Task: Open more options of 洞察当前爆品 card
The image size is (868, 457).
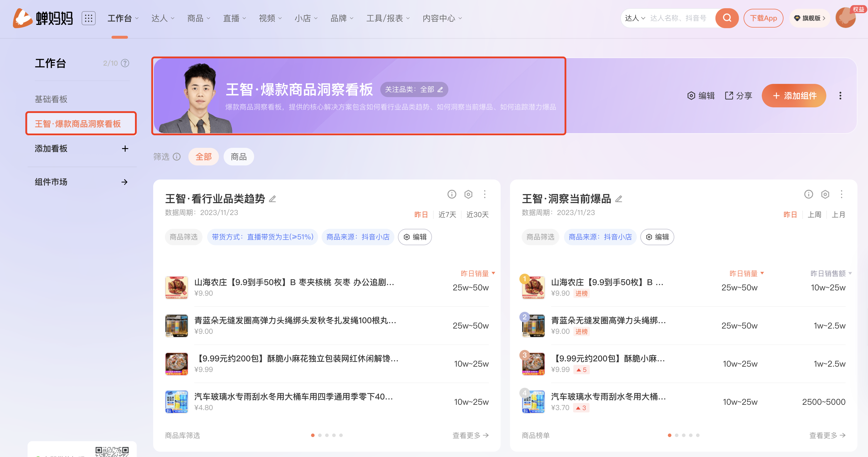Action: (x=842, y=194)
